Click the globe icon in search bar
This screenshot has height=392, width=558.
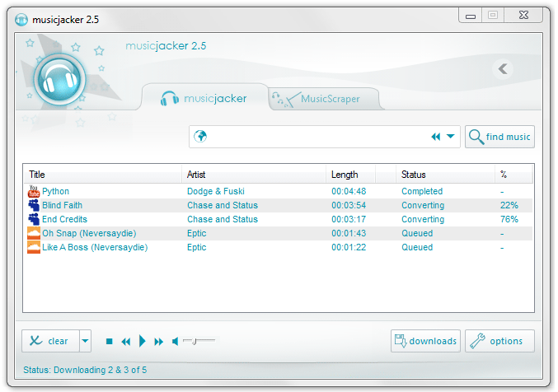tap(199, 137)
